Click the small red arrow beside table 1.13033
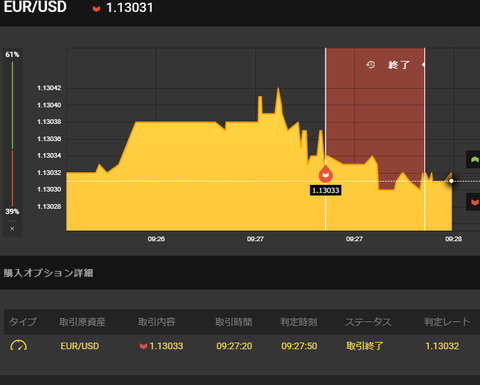Image resolution: width=480 pixels, height=385 pixels. point(143,346)
